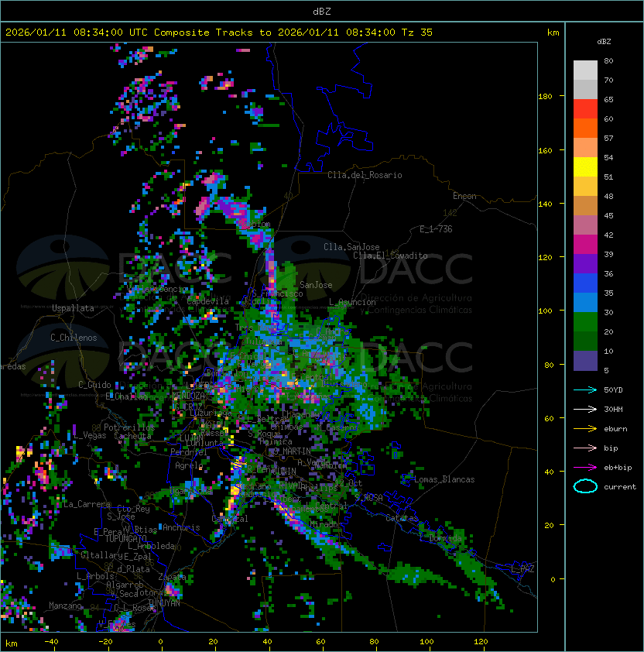Click the 'C_Chilenos' map label
This screenshot has height=652, width=644.
tap(74, 338)
